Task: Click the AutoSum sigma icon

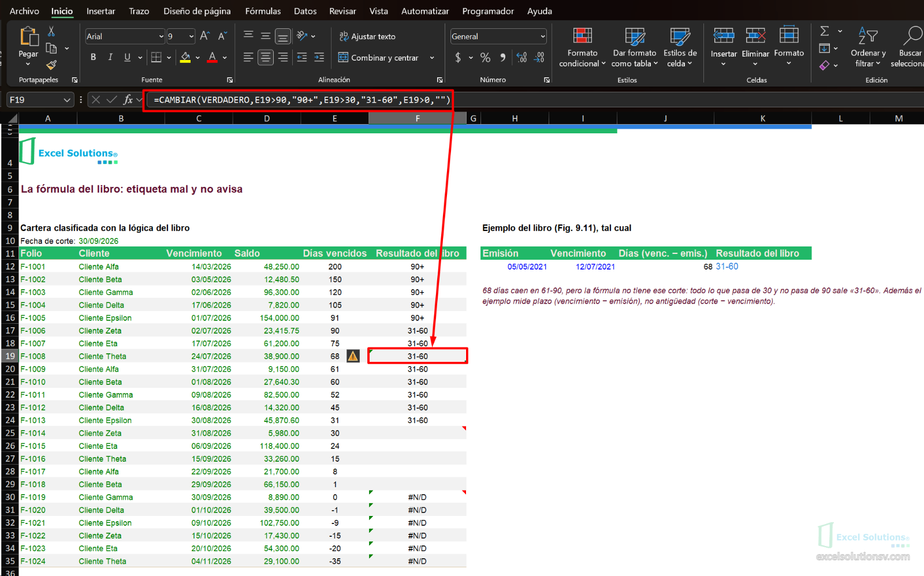Action: [825, 31]
